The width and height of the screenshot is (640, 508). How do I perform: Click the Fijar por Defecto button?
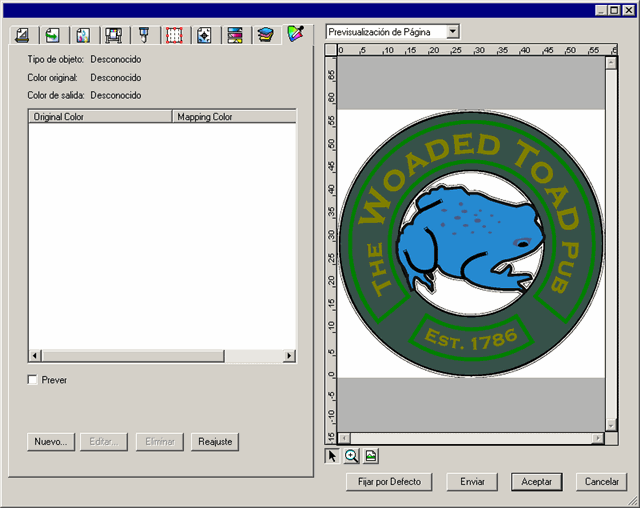coord(389,482)
